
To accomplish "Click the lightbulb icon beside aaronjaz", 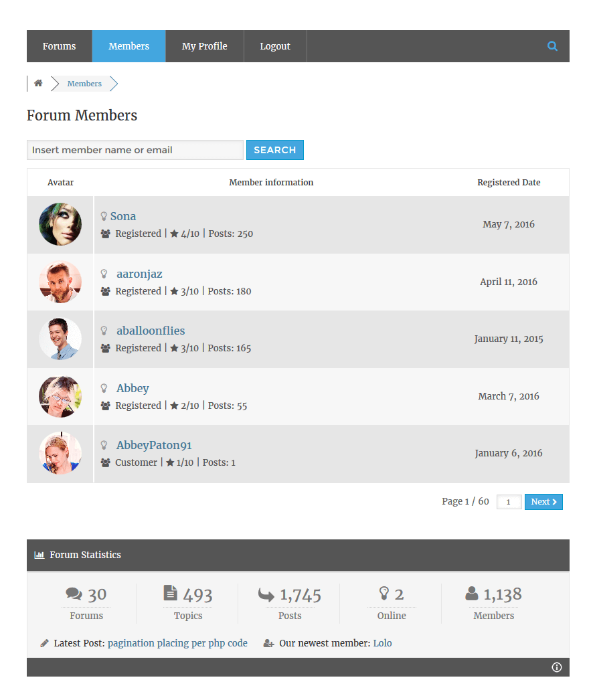I will tap(104, 274).
